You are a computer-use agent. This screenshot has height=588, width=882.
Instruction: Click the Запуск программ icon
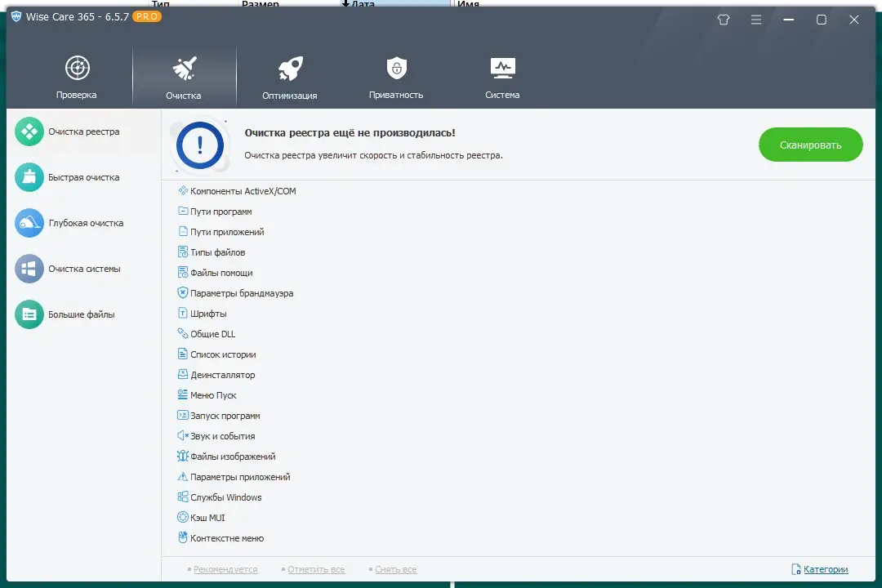183,415
